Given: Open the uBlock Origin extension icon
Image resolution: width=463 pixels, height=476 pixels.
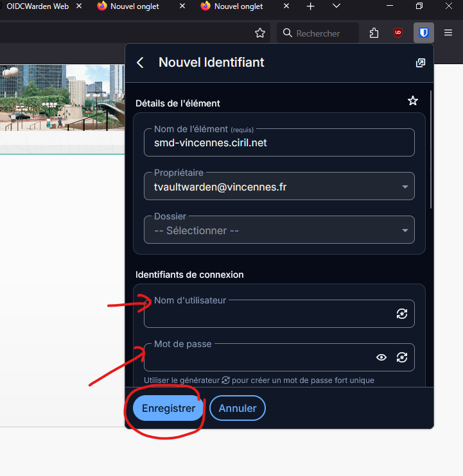Looking at the screenshot, I should 398,33.
